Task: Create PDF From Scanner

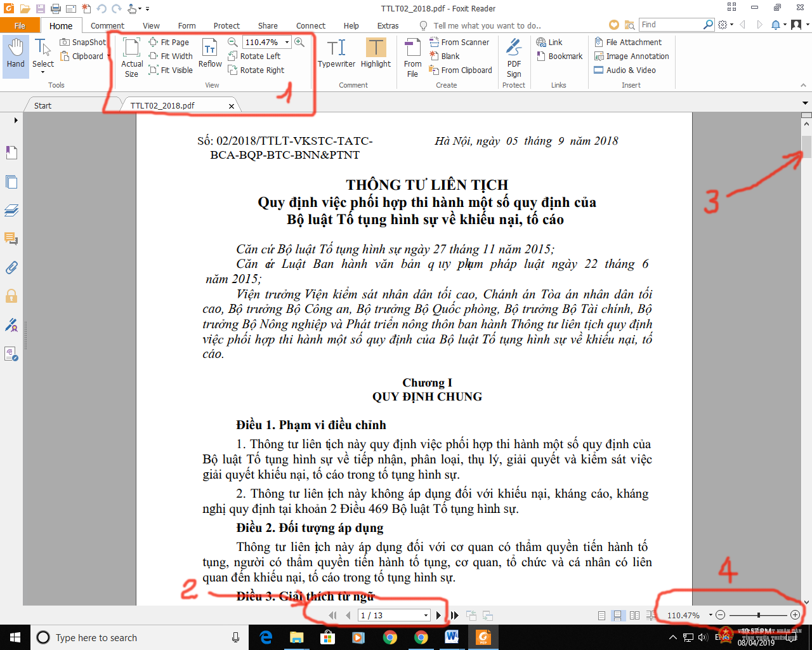Action: point(459,42)
